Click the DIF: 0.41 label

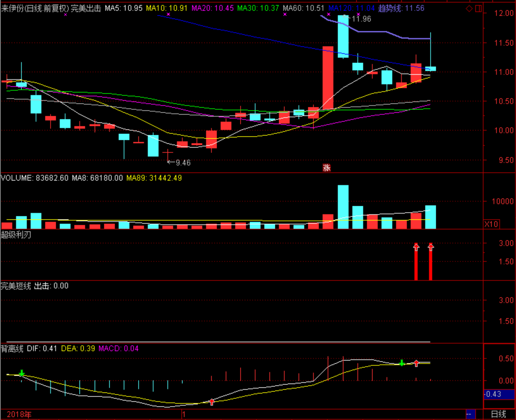[42, 349]
